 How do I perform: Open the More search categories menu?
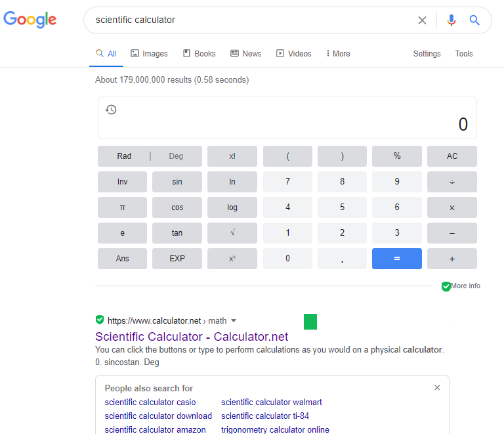click(x=338, y=54)
